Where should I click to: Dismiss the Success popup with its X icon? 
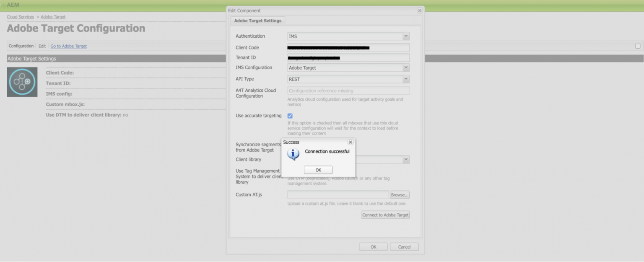click(351, 142)
